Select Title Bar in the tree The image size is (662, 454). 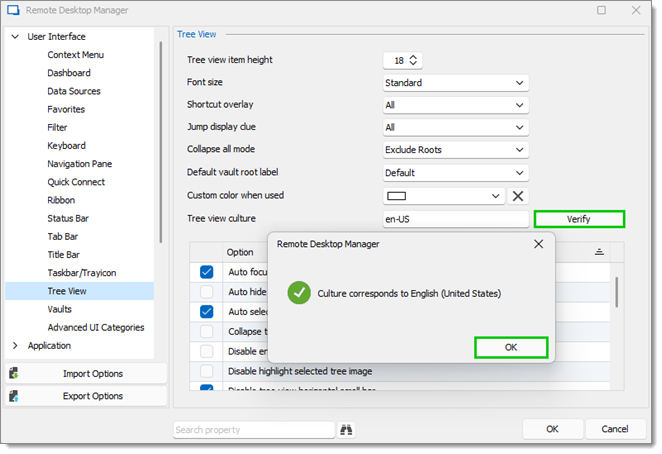coord(63,255)
